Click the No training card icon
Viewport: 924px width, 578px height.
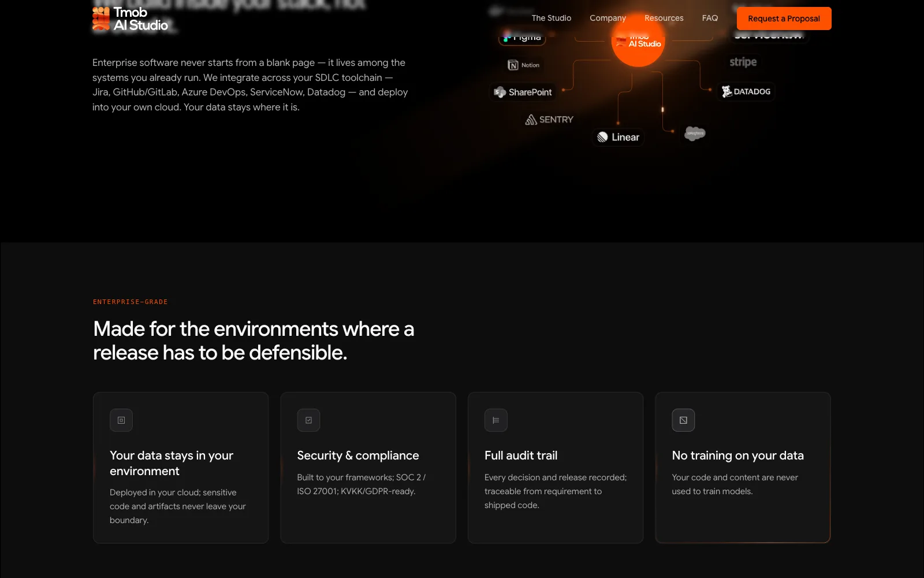pyautogui.click(x=683, y=420)
